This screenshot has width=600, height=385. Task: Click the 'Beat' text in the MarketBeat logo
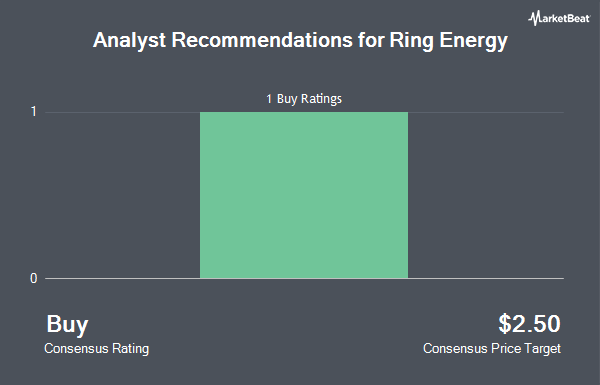[x=577, y=18]
